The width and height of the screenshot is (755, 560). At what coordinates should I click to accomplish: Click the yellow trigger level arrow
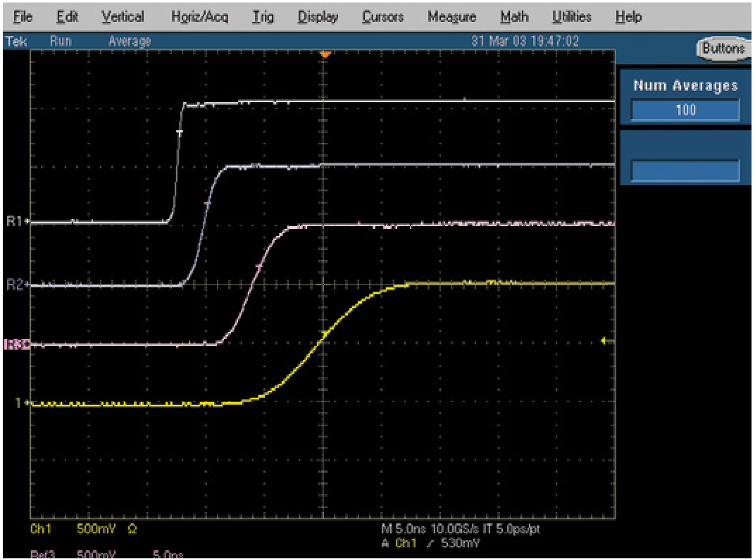[605, 341]
